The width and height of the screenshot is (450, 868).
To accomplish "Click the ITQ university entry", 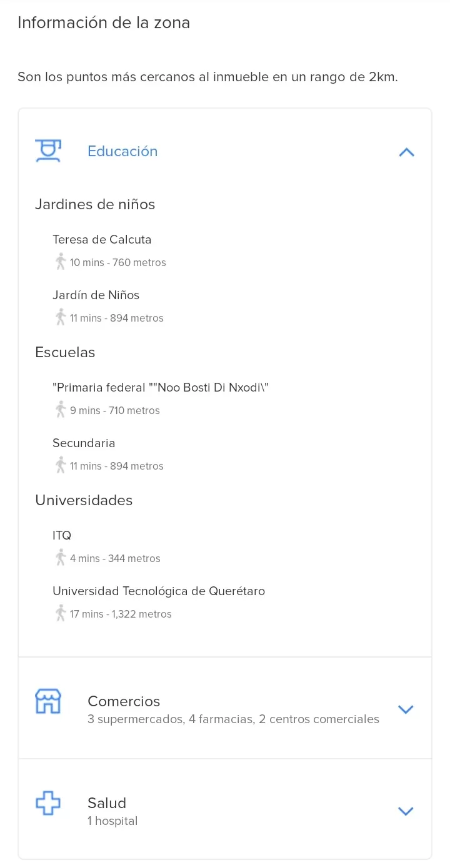I will (62, 536).
